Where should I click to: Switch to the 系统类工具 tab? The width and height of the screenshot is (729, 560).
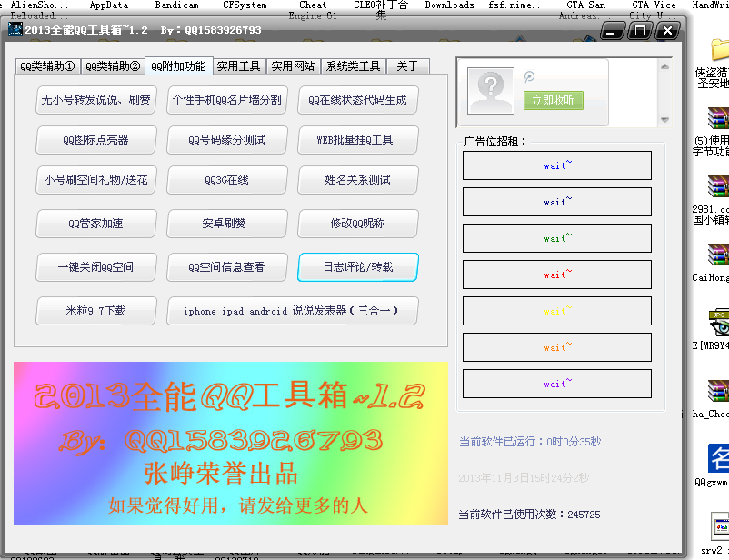pyautogui.click(x=353, y=66)
